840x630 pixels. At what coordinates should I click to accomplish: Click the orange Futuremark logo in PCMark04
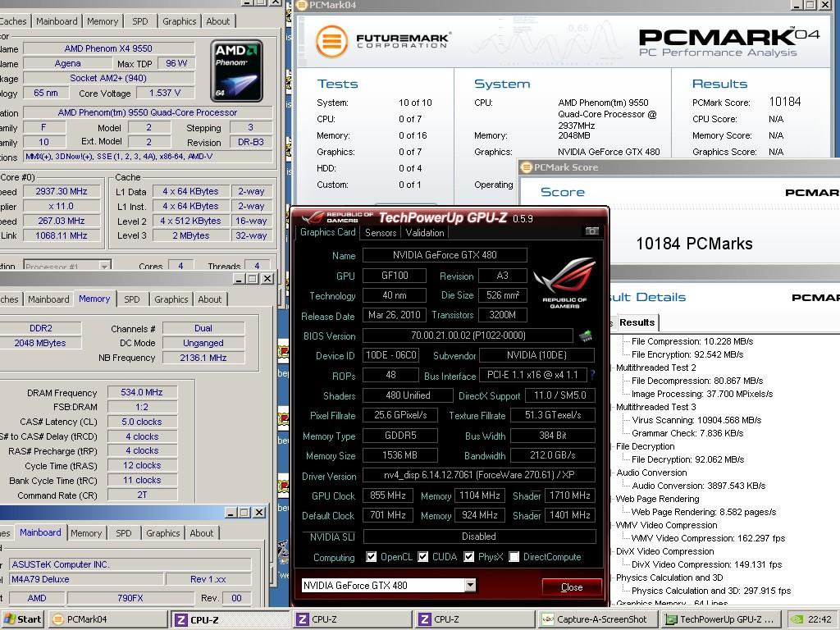tap(331, 42)
